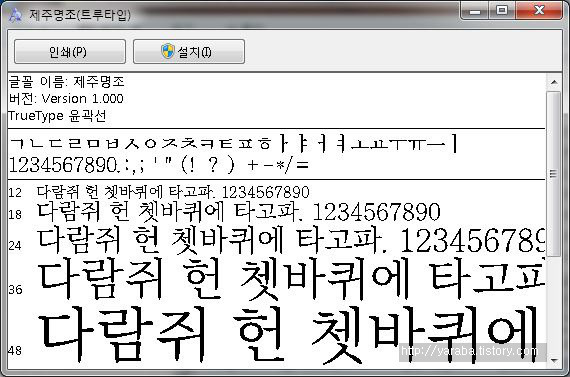
Task: Click the scrollbar up arrow
Action: (x=554, y=82)
